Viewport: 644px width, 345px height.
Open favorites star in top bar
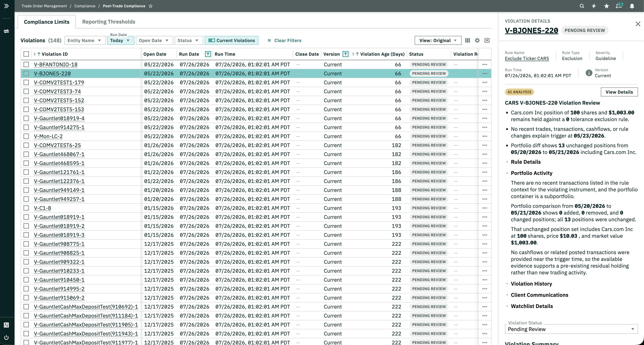(606, 6)
